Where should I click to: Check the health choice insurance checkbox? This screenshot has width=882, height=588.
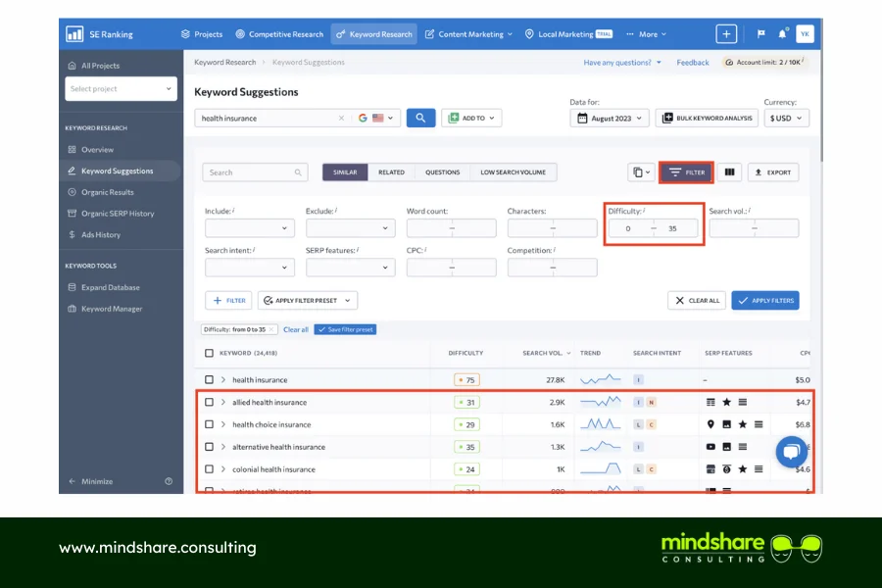coord(210,424)
